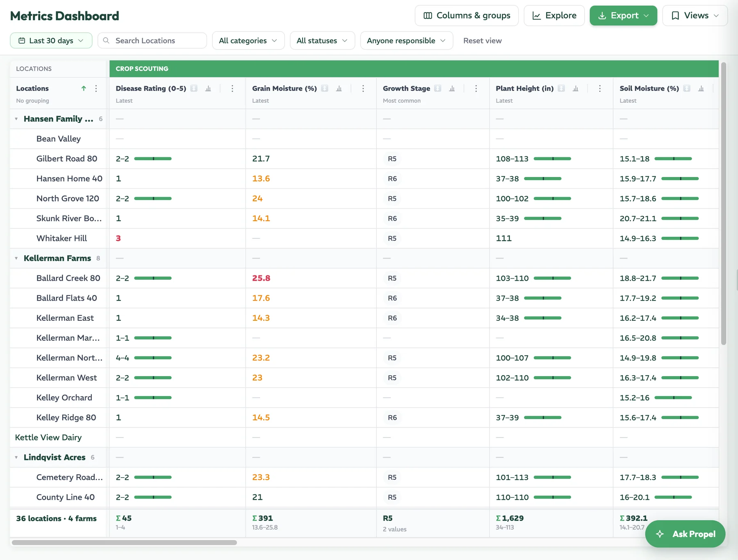Screen dimensions: 738x560
Task: Click the horizontal table scrollbar
Action: click(x=124, y=542)
